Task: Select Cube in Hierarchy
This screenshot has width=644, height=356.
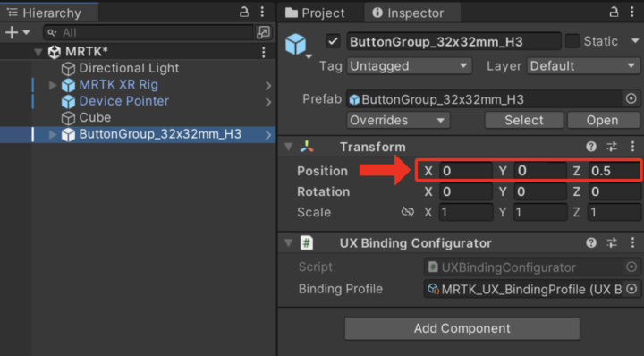Action: (95, 118)
